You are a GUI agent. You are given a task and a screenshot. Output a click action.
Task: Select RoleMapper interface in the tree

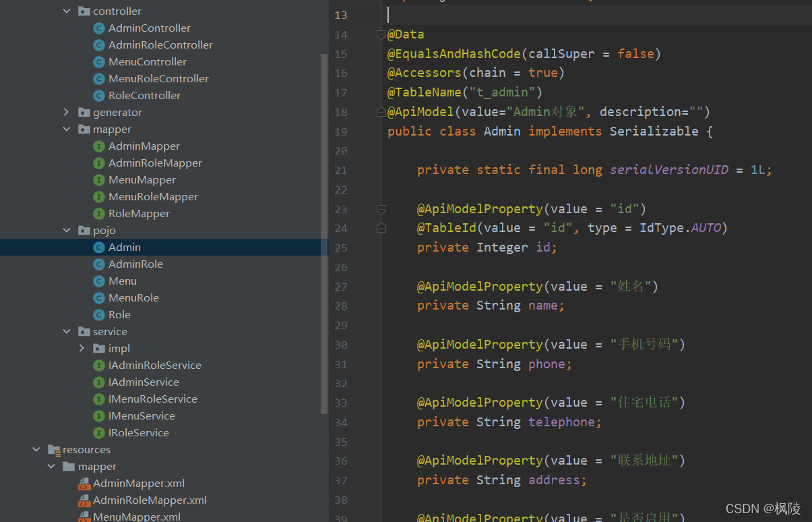(x=139, y=213)
